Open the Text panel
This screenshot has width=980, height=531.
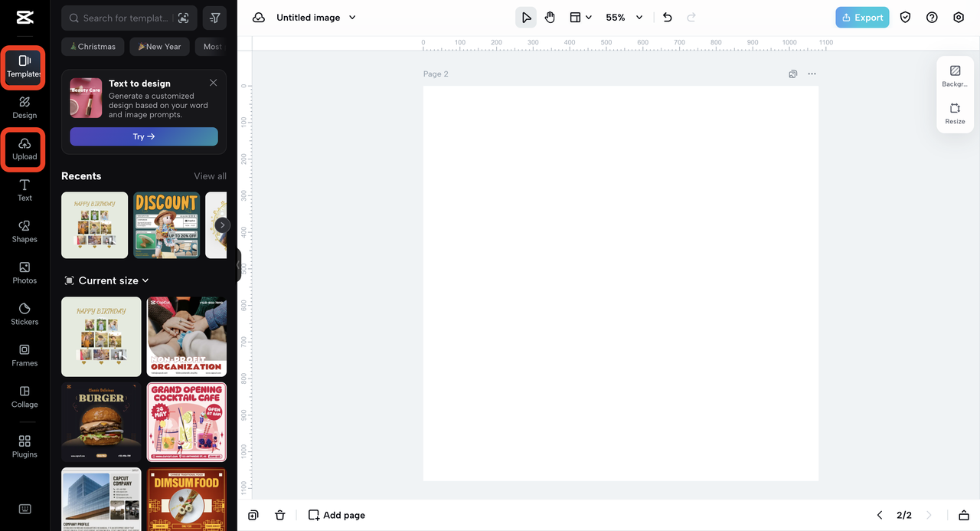[24, 190]
